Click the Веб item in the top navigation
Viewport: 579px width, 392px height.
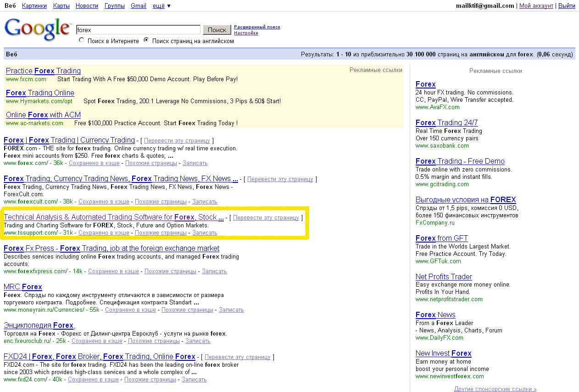(x=10, y=6)
